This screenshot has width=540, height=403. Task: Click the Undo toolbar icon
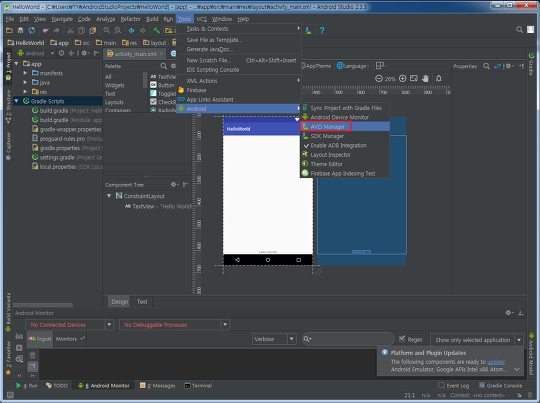point(45,30)
